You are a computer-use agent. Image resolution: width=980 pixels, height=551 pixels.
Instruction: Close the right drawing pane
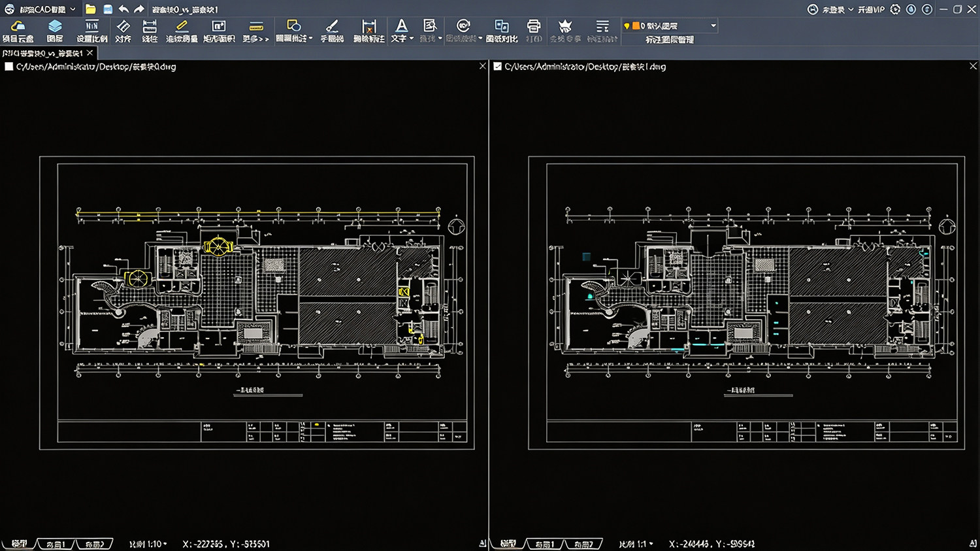[973, 66]
